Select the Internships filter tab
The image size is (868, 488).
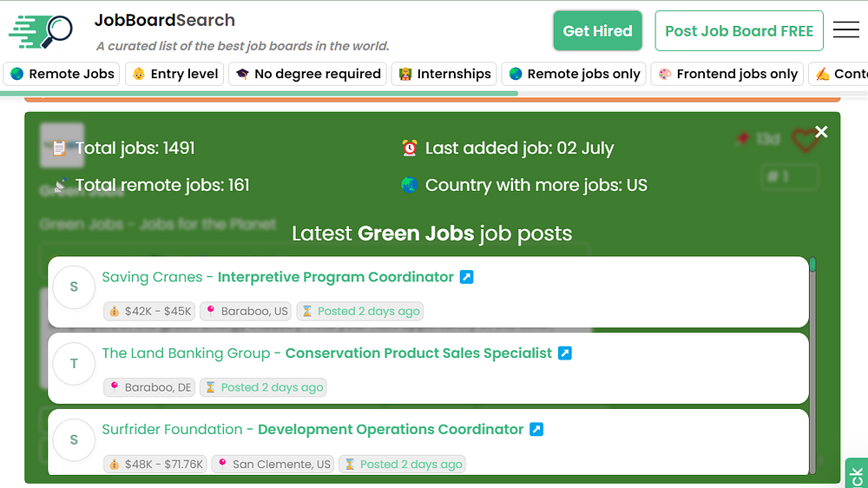click(444, 74)
